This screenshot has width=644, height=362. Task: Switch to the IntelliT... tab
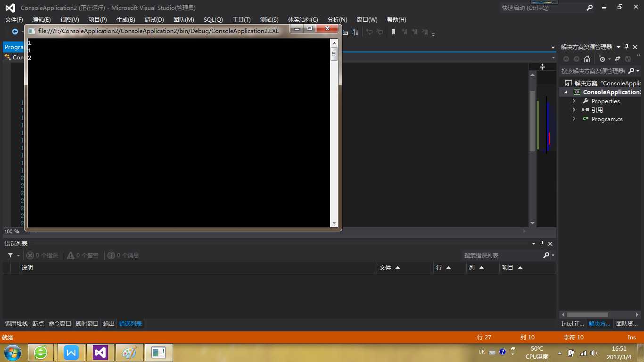[572, 323]
